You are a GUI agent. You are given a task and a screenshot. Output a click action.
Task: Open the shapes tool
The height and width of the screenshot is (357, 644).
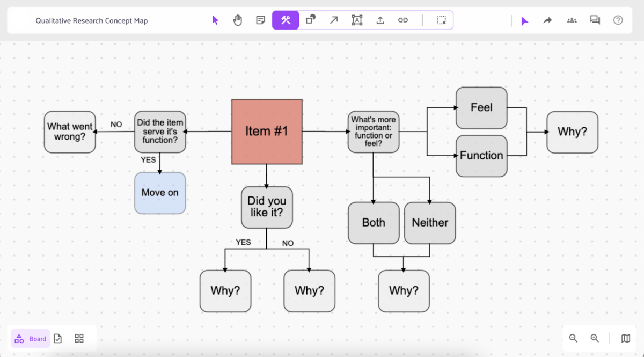[x=310, y=20]
